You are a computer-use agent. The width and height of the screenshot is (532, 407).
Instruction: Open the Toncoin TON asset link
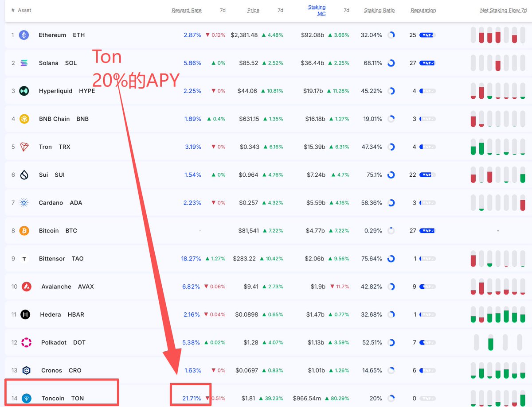63,398
